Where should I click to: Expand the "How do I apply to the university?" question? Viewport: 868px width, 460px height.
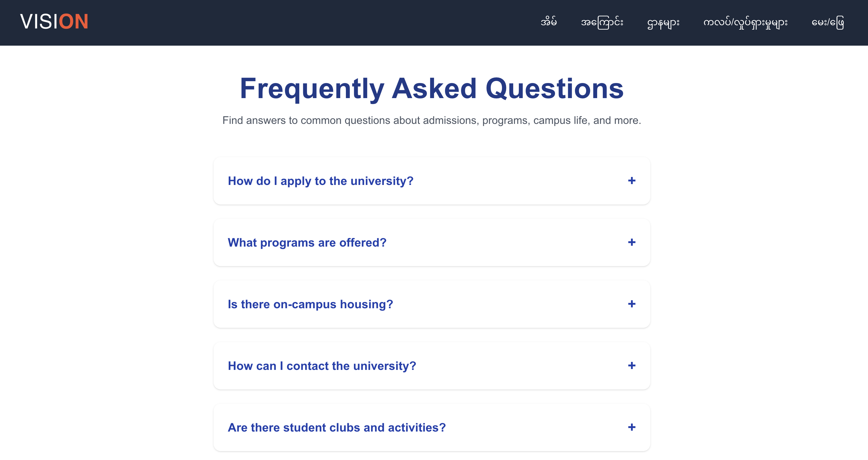click(x=320, y=181)
